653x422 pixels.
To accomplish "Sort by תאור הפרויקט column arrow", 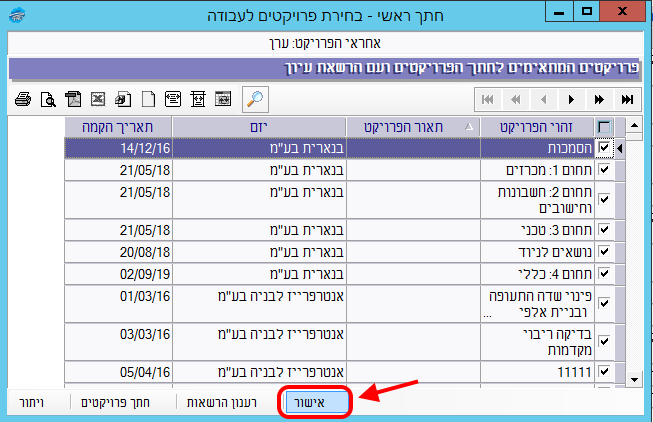I will (x=471, y=127).
